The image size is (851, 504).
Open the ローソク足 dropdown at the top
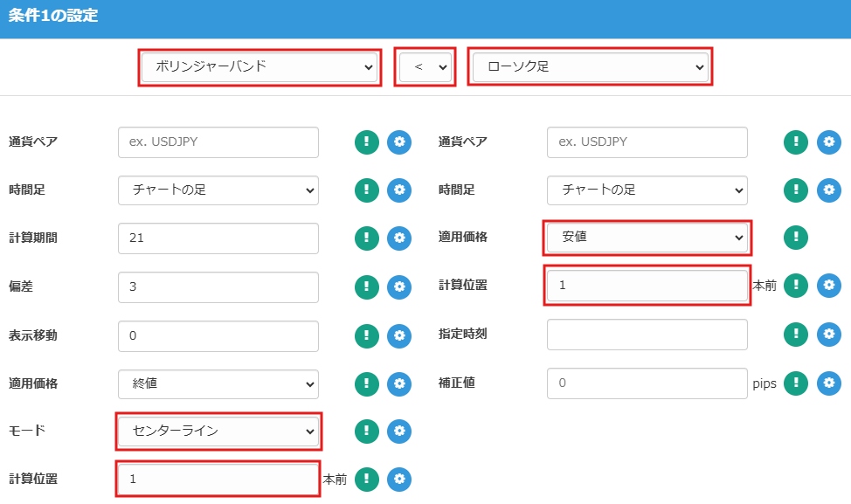590,67
